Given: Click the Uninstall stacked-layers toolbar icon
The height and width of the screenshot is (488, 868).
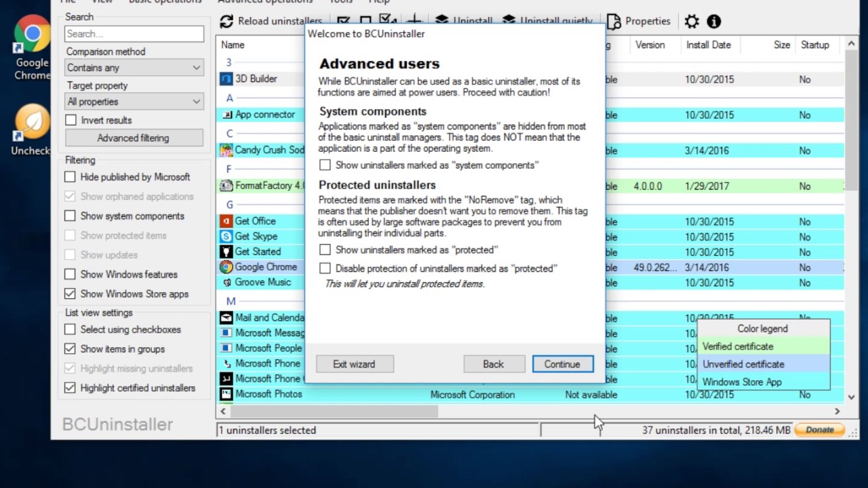Looking at the screenshot, I should pos(441,20).
